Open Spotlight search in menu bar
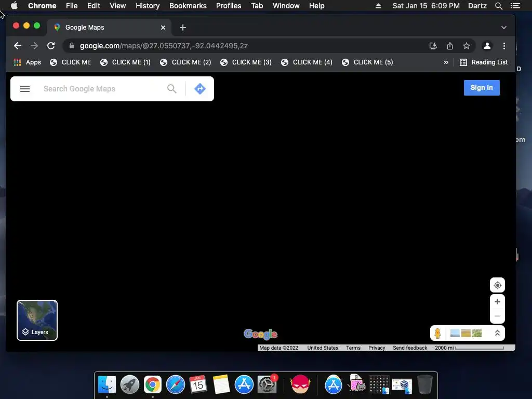Screen dimensions: 532x399 coord(498,6)
